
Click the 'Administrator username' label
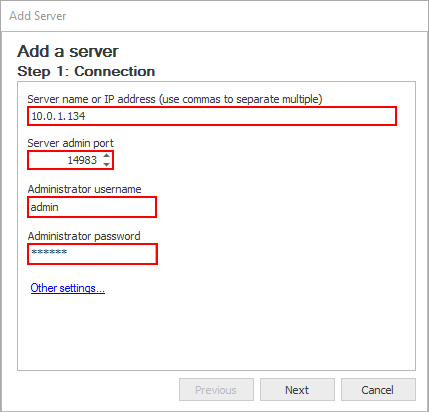coord(84,189)
